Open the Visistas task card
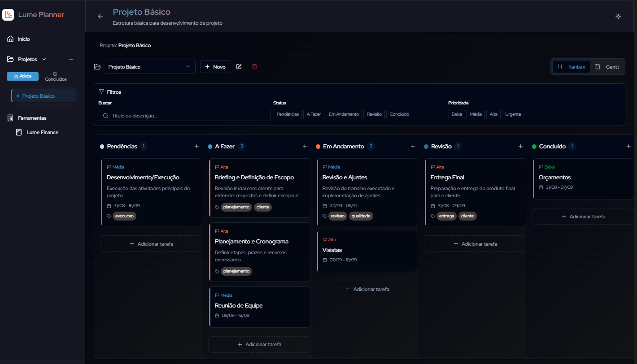 coord(367,251)
